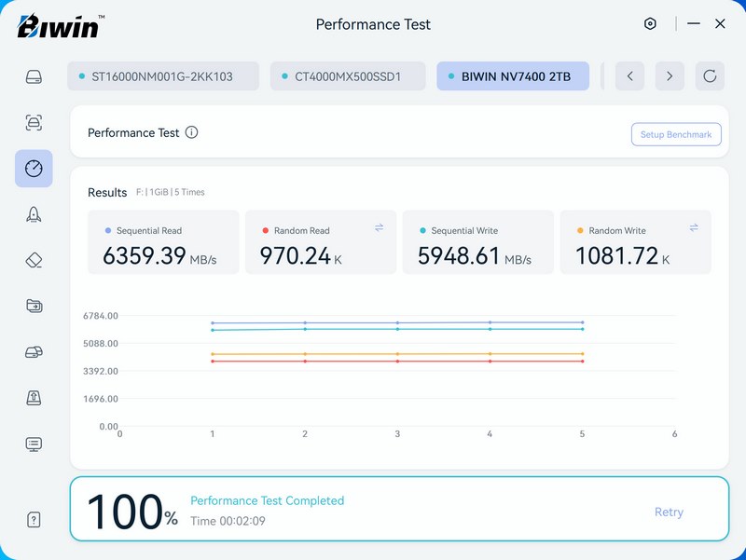This screenshot has height=560, width=746.
Task: Open the eraser secure erase icon
Action: tap(34, 260)
